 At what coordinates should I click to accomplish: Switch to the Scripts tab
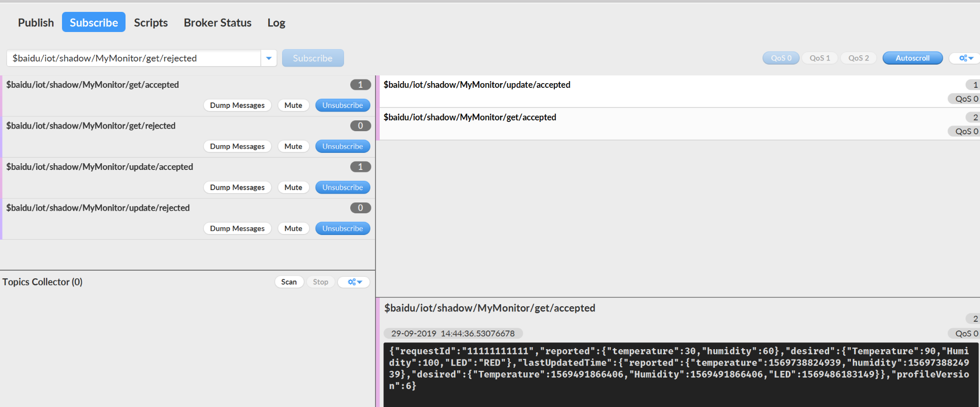click(151, 23)
